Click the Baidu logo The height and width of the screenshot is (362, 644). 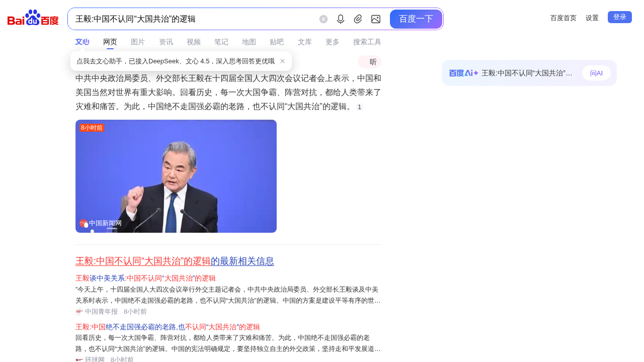point(33,18)
